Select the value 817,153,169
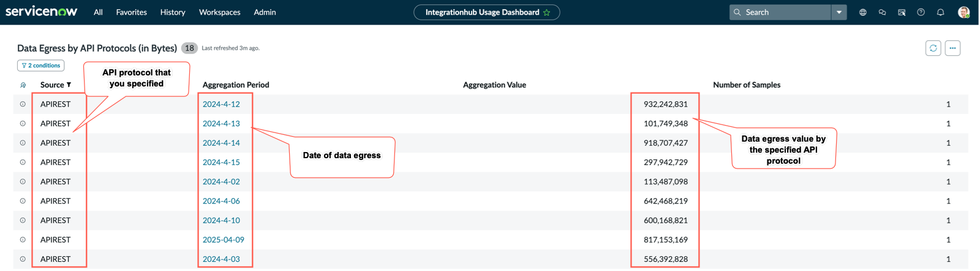Image resolution: width=980 pixels, height=271 pixels. point(666,240)
